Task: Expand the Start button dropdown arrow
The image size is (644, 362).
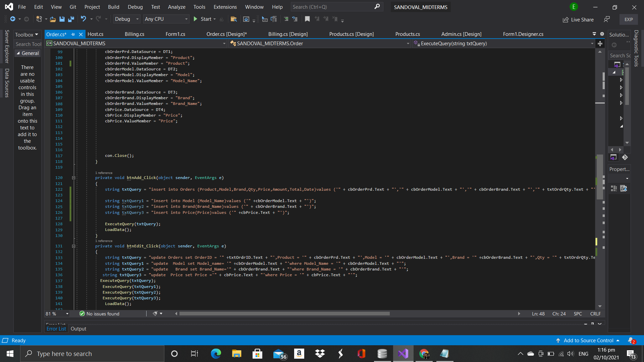Action: 215,19
